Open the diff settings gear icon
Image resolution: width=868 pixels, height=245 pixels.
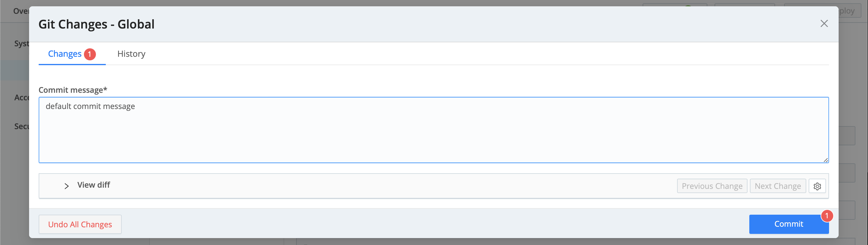(x=817, y=186)
